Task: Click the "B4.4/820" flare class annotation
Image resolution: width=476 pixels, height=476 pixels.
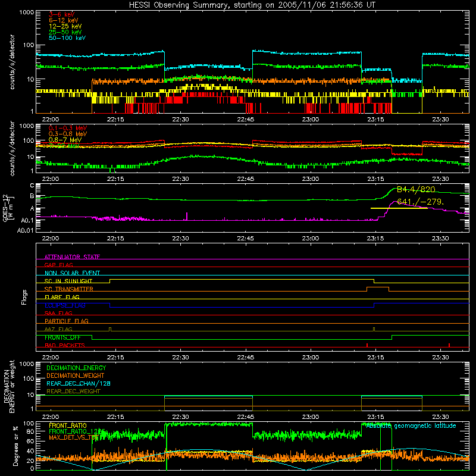Action: [x=416, y=189]
